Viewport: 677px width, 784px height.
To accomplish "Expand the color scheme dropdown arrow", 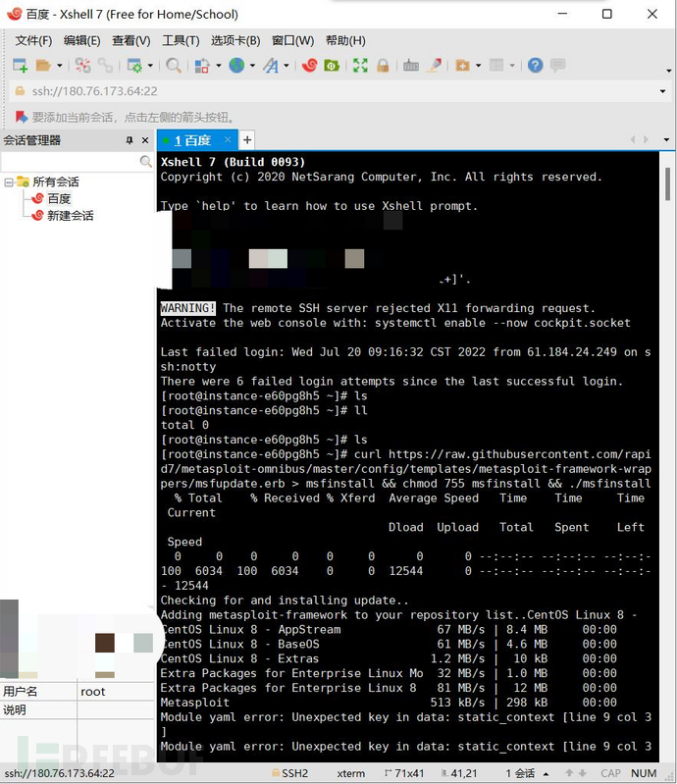I will [x=218, y=66].
